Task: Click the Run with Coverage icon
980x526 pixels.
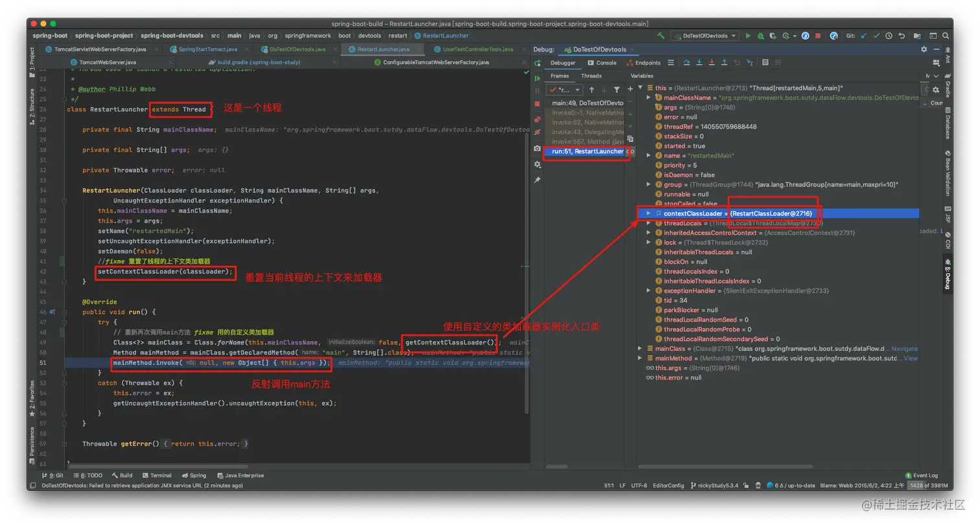Action: click(x=773, y=36)
